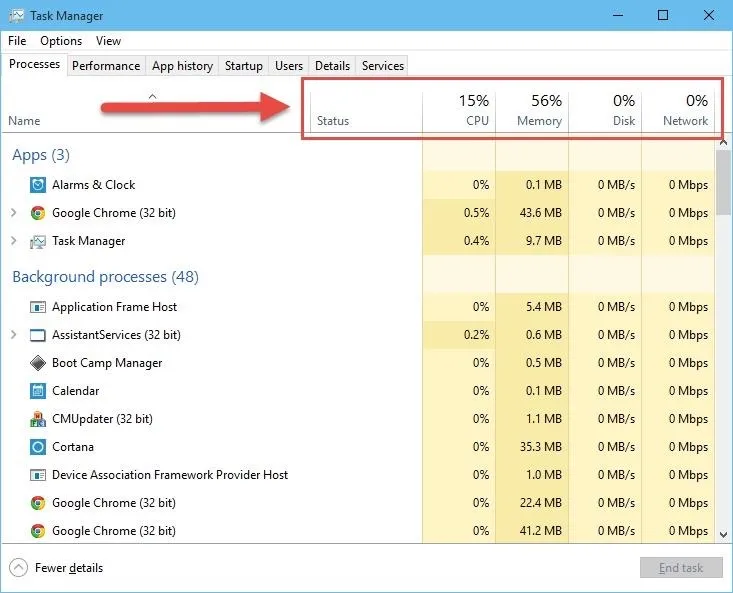This screenshot has height=593, width=733.
Task: Click the CMUpdater process icon
Action: (38, 419)
